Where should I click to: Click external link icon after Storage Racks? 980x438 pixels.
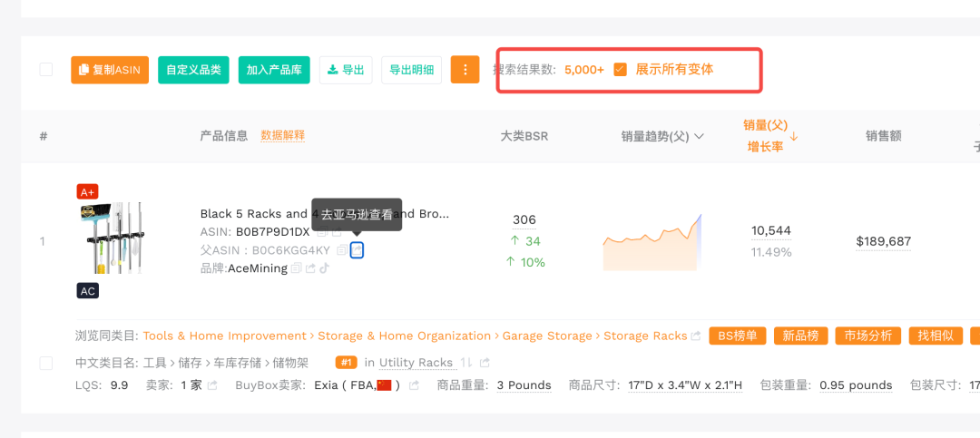pos(696,336)
